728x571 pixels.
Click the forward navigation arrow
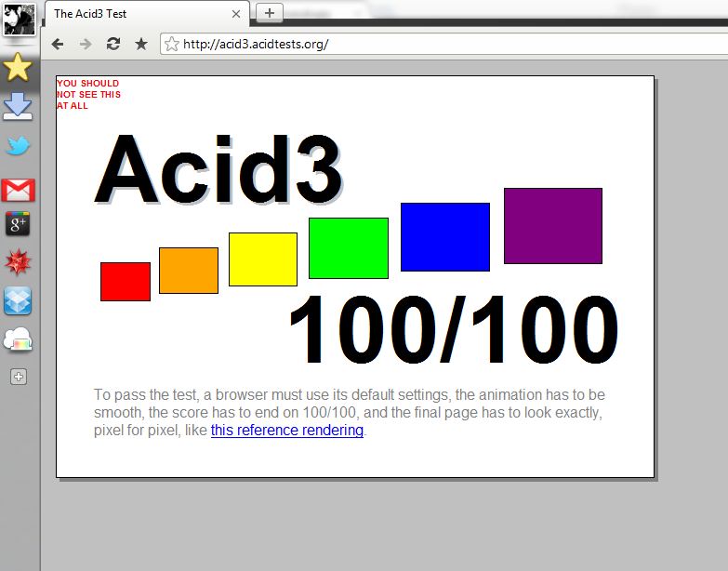[x=86, y=44]
